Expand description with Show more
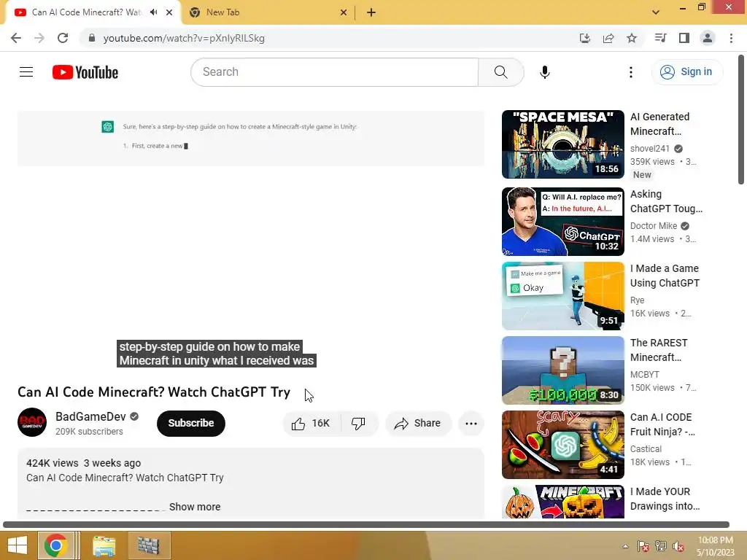The image size is (747, 560). pos(194,507)
